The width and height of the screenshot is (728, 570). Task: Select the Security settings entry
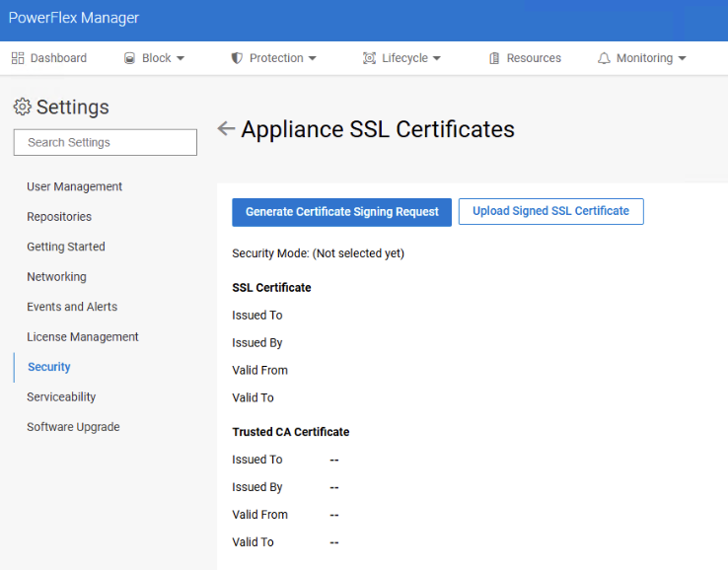49,367
